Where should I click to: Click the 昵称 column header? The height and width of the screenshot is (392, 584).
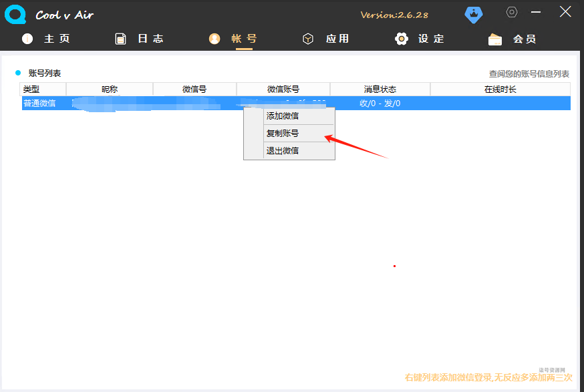[x=110, y=89]
